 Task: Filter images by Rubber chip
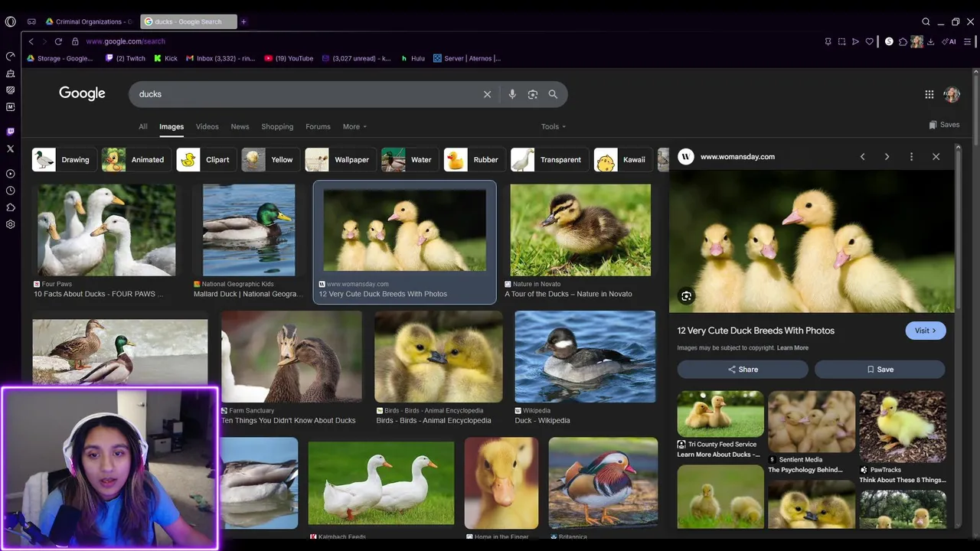[x=475, y=160]
